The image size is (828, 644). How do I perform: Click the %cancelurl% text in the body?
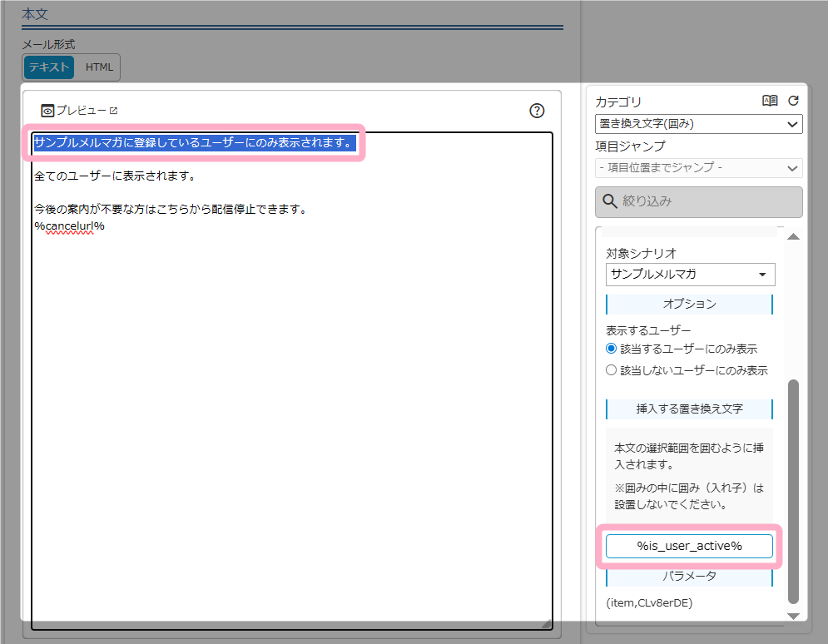click(x=69, y=225)
